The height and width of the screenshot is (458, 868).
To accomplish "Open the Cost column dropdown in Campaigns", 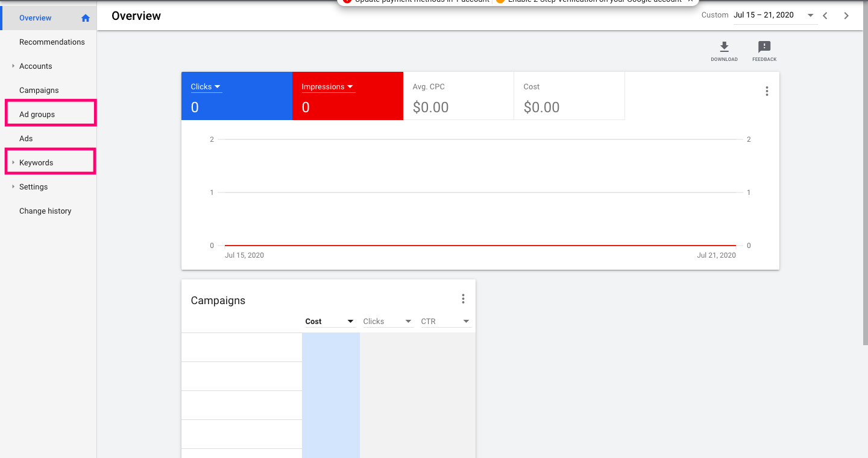I will tap(330, 322).
